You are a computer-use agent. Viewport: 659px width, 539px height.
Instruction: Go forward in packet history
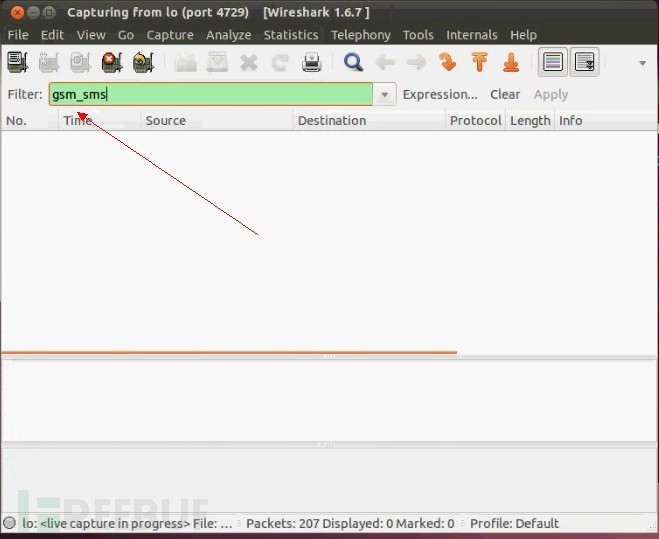(x=416, y=63)
